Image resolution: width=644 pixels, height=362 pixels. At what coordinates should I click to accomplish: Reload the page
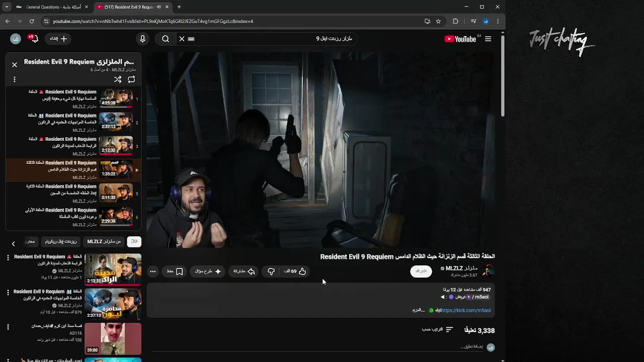(x=32, y=21)
